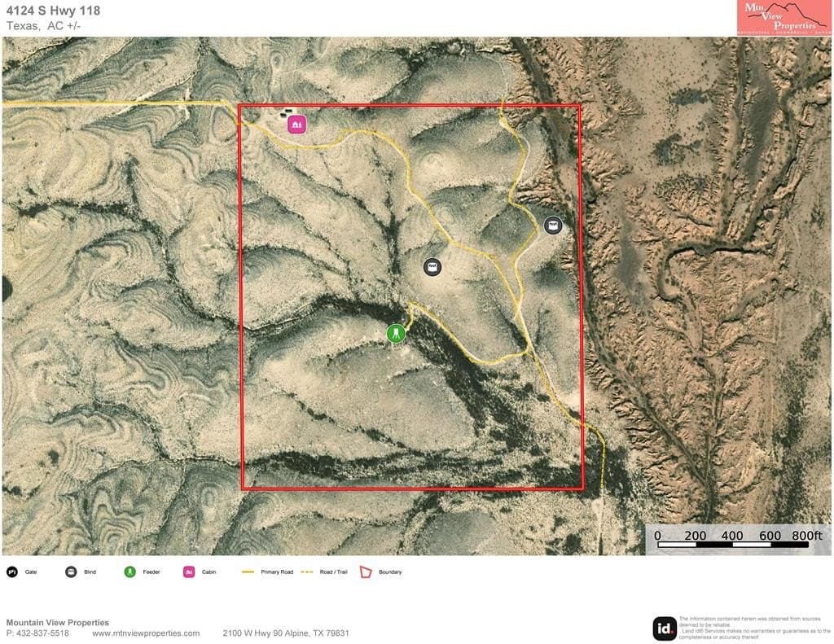Viewport: 834px width, 644px height.
Task: Click the 'Boundary' legend label
Action: coord(390,572)
